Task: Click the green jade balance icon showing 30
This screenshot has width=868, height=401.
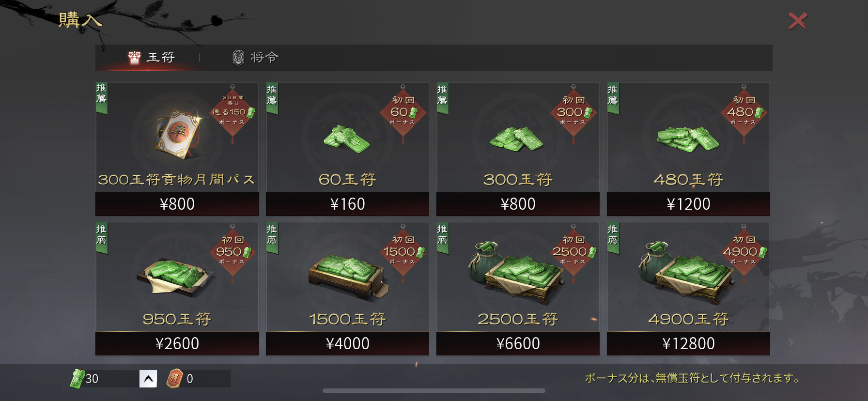Action: coord(77,378)
